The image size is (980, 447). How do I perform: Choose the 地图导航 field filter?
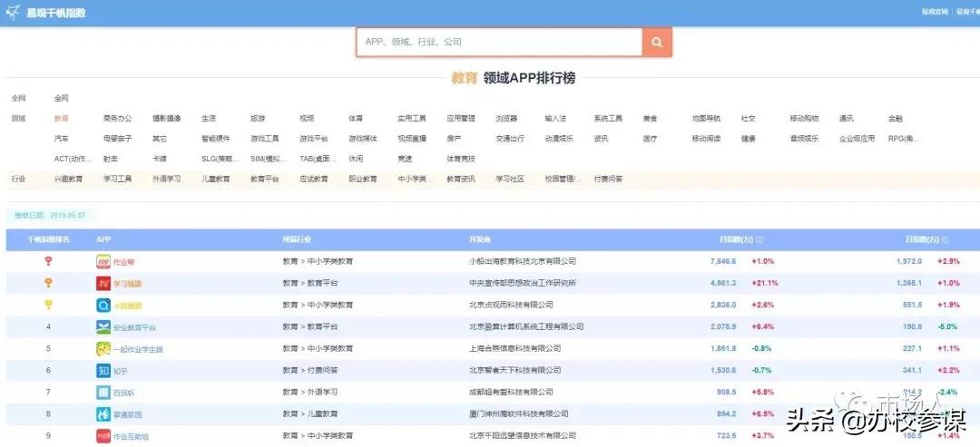[x=706, y=118]
